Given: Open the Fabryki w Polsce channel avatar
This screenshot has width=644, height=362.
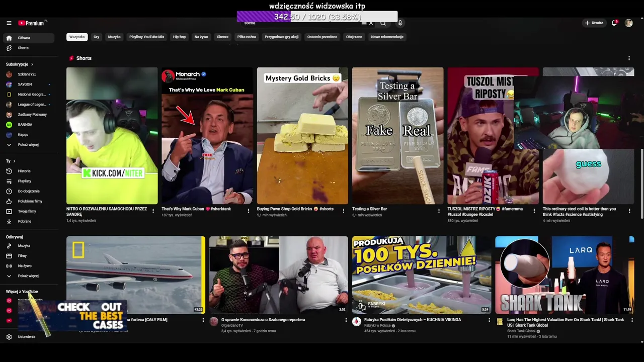Looking at the screenshot, I should pyautogui.click(x=357, y=322).
